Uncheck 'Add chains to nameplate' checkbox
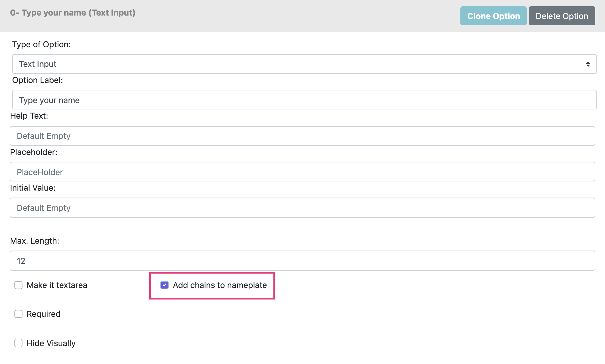Screen dimensions: 605x364 click(165, 285)
